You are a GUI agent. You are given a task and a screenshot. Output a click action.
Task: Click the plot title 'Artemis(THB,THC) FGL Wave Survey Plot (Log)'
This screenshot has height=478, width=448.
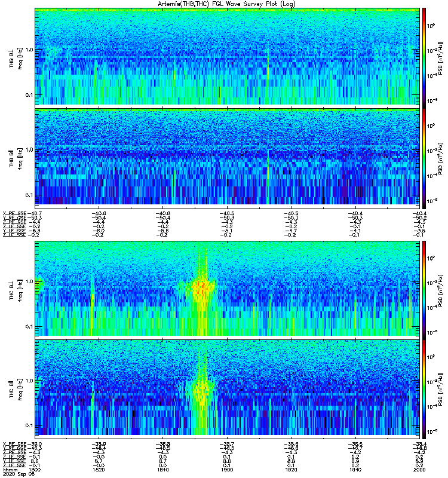tap(227, 4)
